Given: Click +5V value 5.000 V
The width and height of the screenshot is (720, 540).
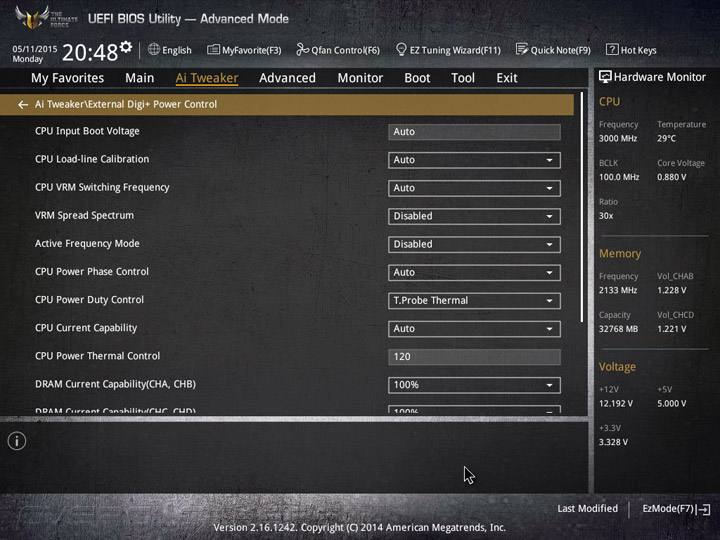Looking at the screenshot, I should pyautogui.click(x=671, y=404).
